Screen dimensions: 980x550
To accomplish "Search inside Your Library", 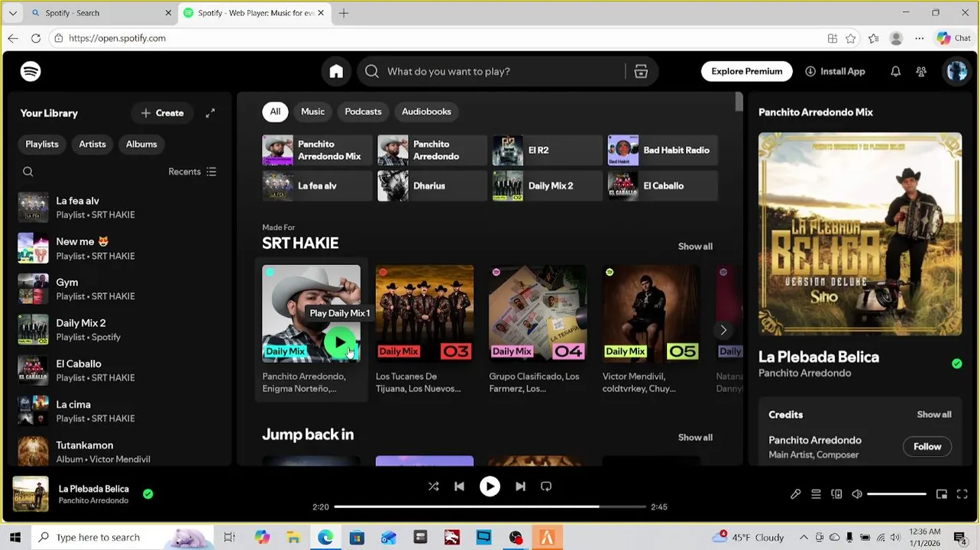I will (x=28, y=172).
